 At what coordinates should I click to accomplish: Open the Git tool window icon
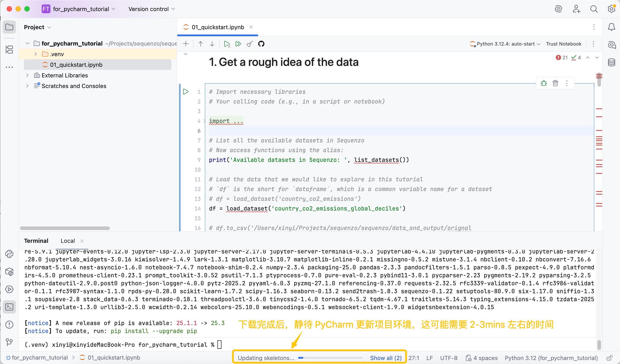pos(9,342)
